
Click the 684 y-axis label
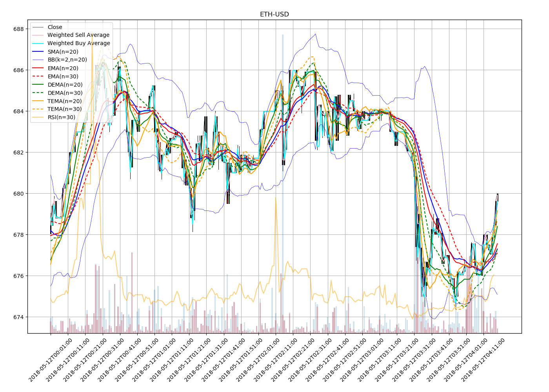18,111
